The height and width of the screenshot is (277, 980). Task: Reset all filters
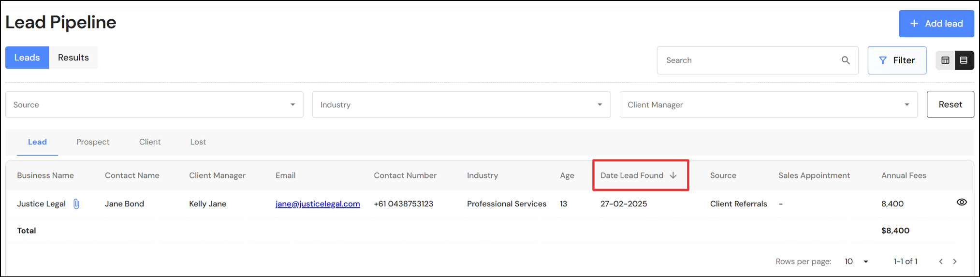(950, 104)
